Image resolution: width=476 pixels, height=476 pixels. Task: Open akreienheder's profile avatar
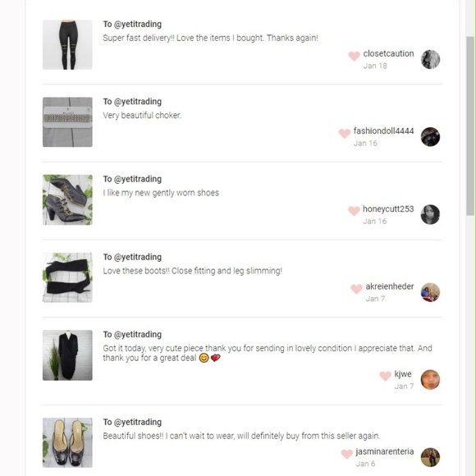430,292
